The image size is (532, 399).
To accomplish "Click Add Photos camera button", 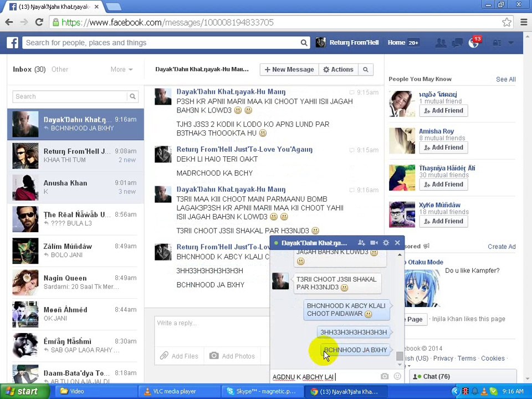I will point(232,356).
